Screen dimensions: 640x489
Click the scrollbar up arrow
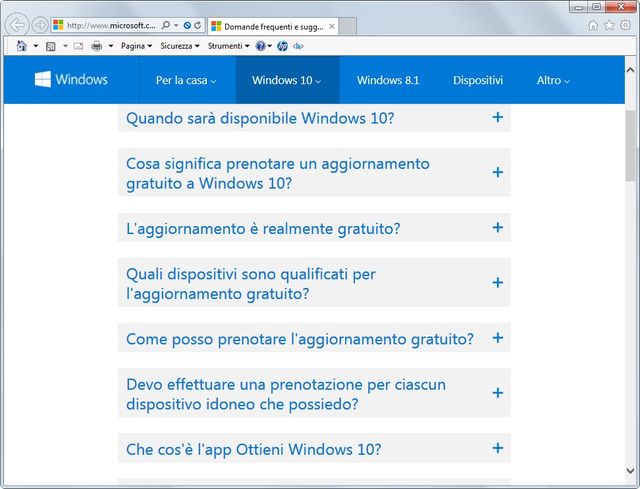(630, 70)
